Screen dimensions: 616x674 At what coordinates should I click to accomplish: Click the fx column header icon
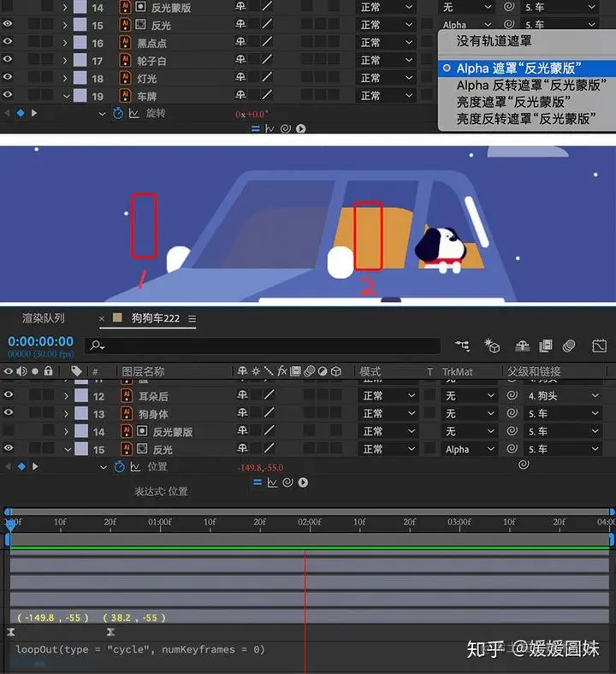pos(282,370)
